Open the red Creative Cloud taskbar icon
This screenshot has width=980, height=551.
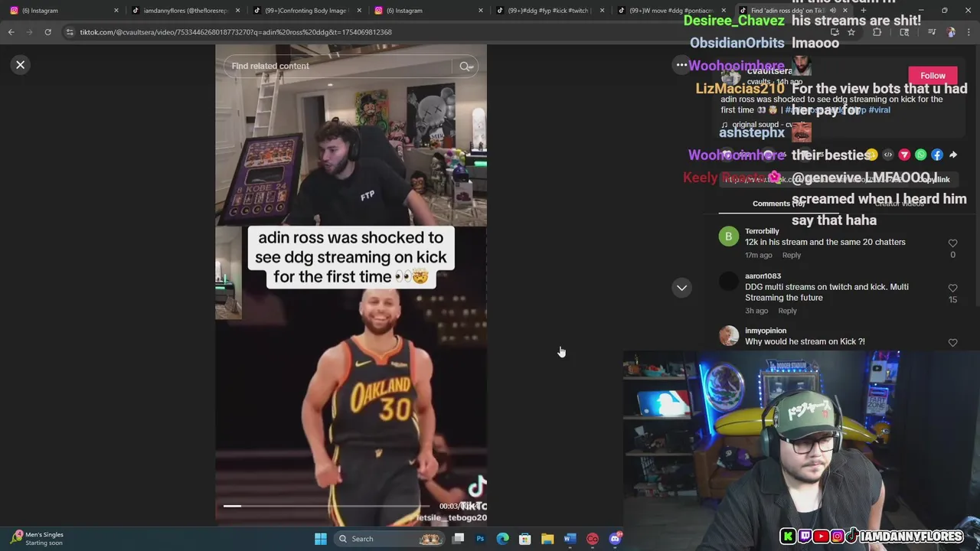(592, 539)
